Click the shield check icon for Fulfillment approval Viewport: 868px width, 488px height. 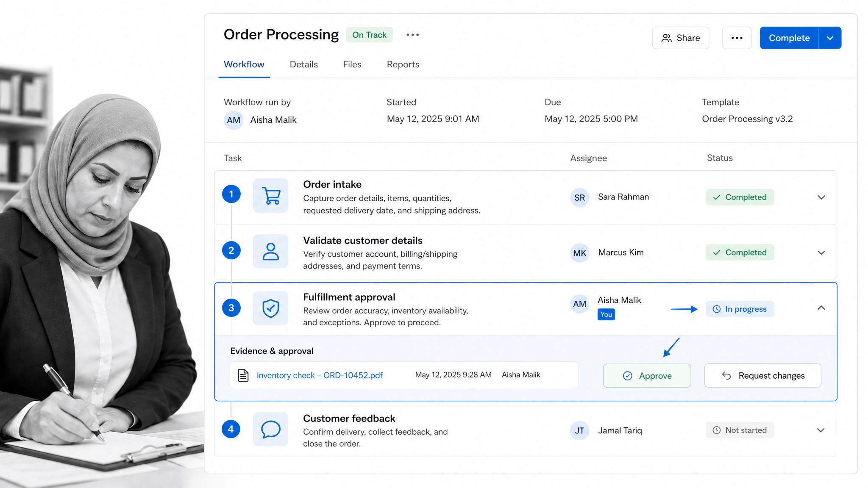270,308
